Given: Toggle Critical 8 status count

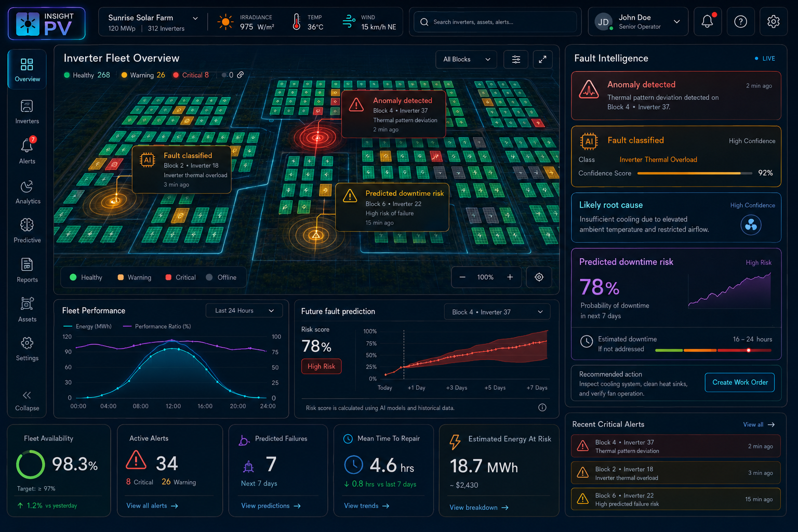Looking at the screenshot, I should pyautogui.click(x=191, y=75).
